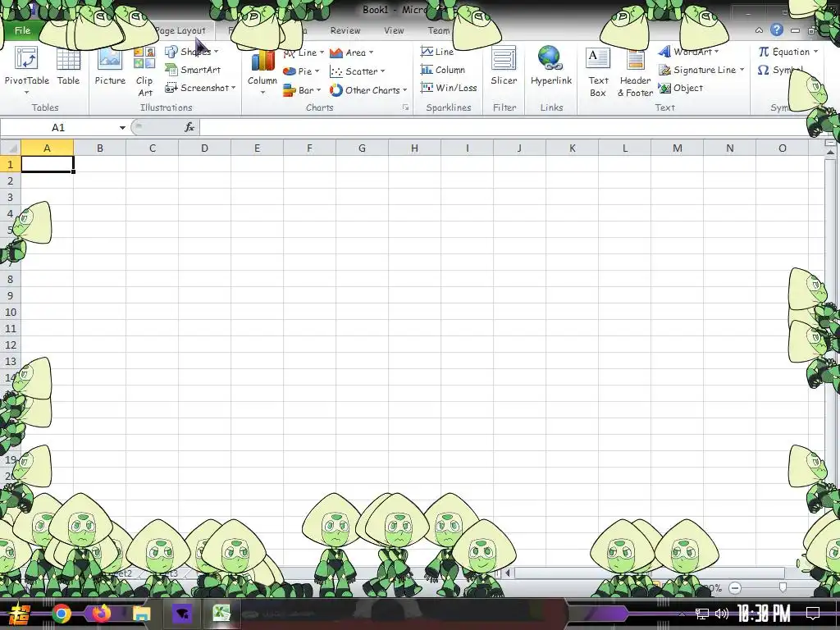This screenshot has width=840, height=630.
Task: Open the Area chart dropdown
Action: pyautogui.click(x=351, y=52)
